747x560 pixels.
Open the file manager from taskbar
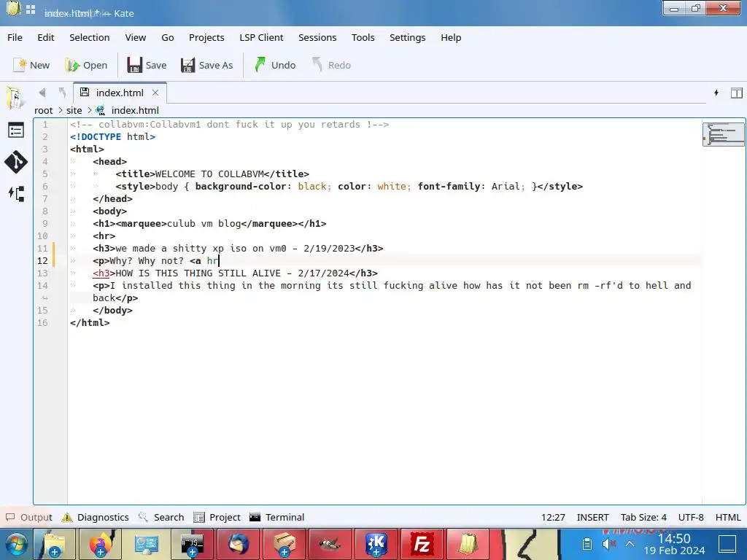[55, 544]
